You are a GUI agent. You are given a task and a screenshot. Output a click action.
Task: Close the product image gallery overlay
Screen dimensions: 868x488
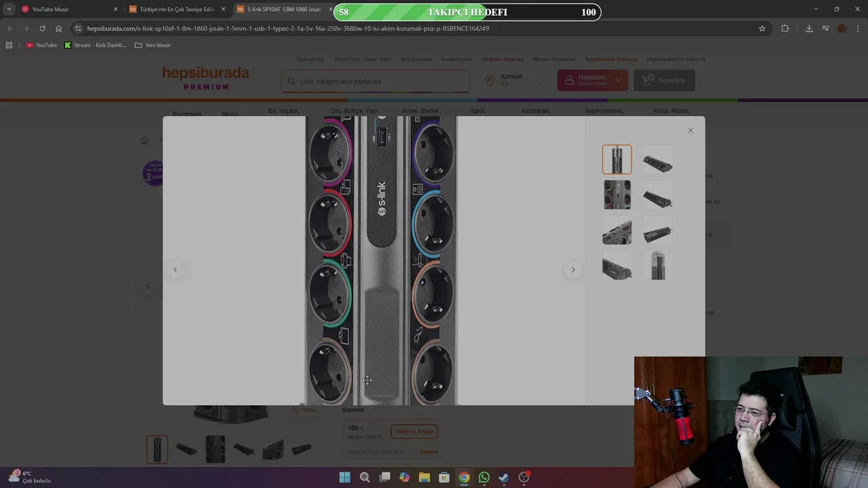(x=690, y=131)
